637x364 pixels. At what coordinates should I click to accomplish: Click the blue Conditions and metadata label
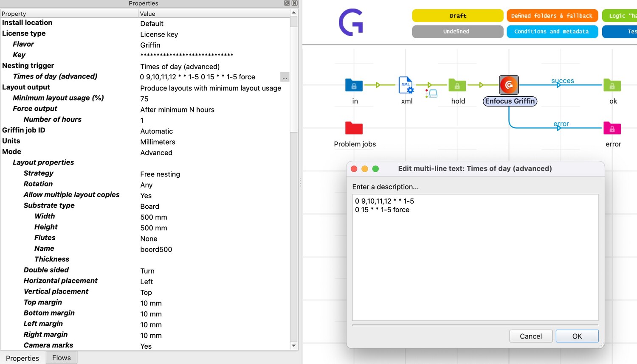click(x=552, y=31)
